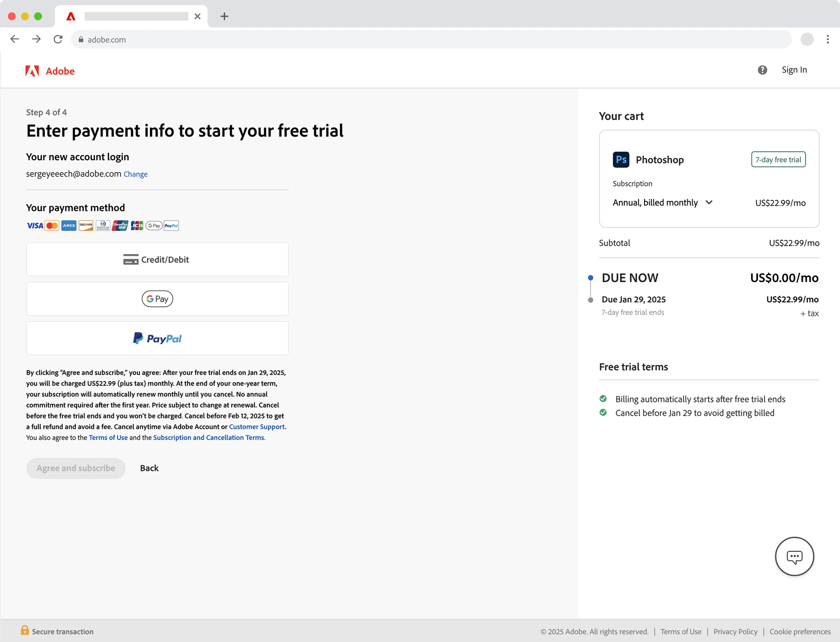
Task: Click the Secure transaction lock icon
Action: (x=25, y=630)
